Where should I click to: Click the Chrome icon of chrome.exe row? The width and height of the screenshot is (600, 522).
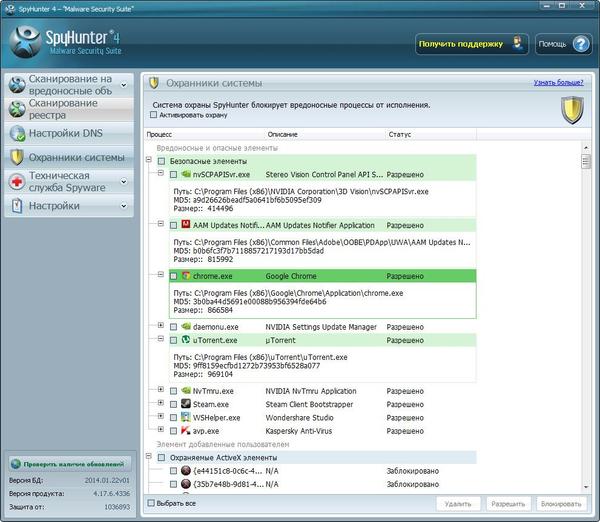click(x=186, y=276)
